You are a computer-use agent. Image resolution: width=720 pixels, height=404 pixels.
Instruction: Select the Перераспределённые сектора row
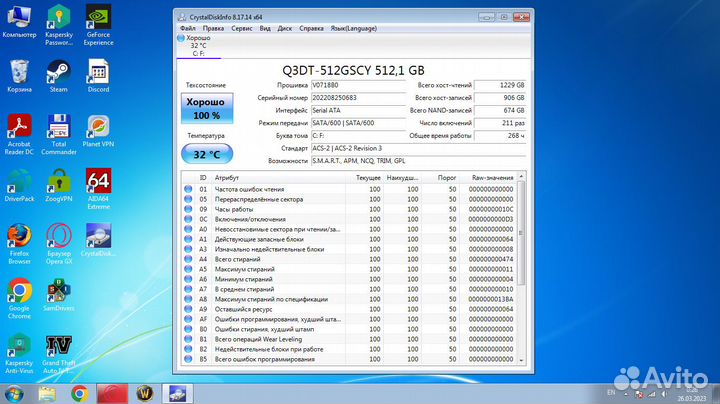349,199
